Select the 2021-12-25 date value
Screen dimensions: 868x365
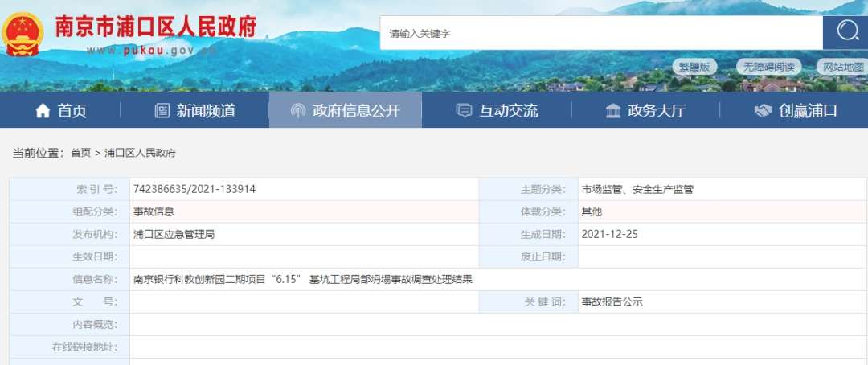tap(609, 234)
